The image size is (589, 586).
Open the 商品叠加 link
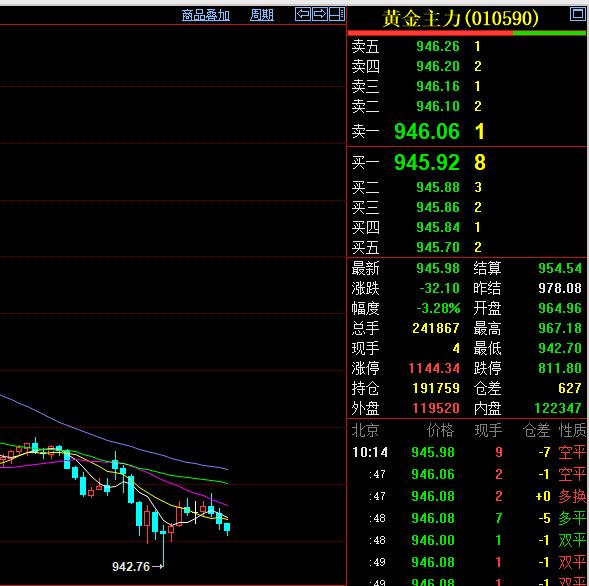205,15
